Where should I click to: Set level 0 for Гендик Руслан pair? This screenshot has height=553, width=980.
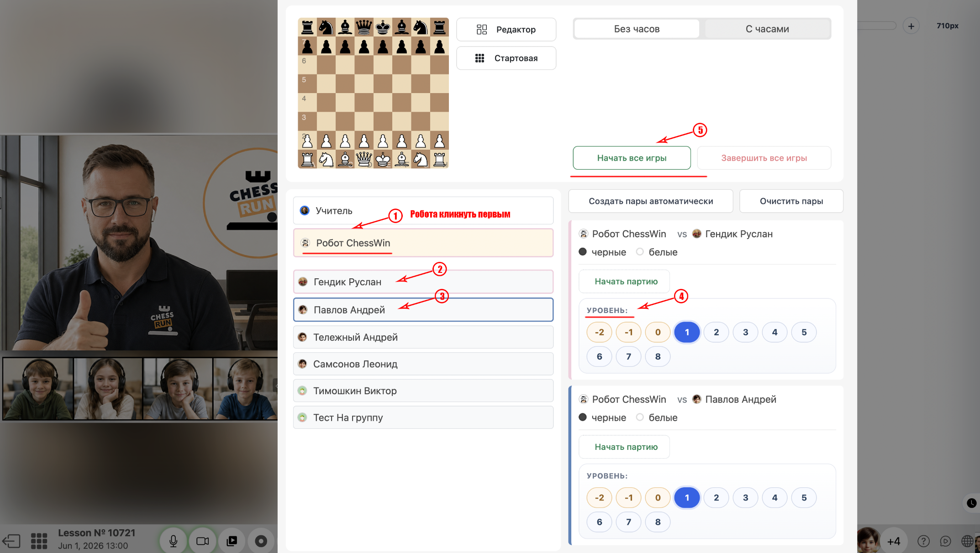click(658, 332)
